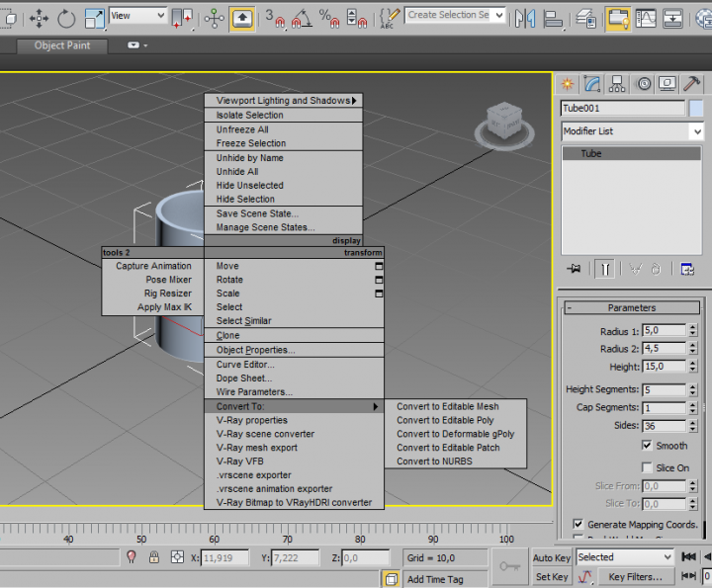Click the Pin Stack icon
This screenshot has width=712, height=588.
574,269
